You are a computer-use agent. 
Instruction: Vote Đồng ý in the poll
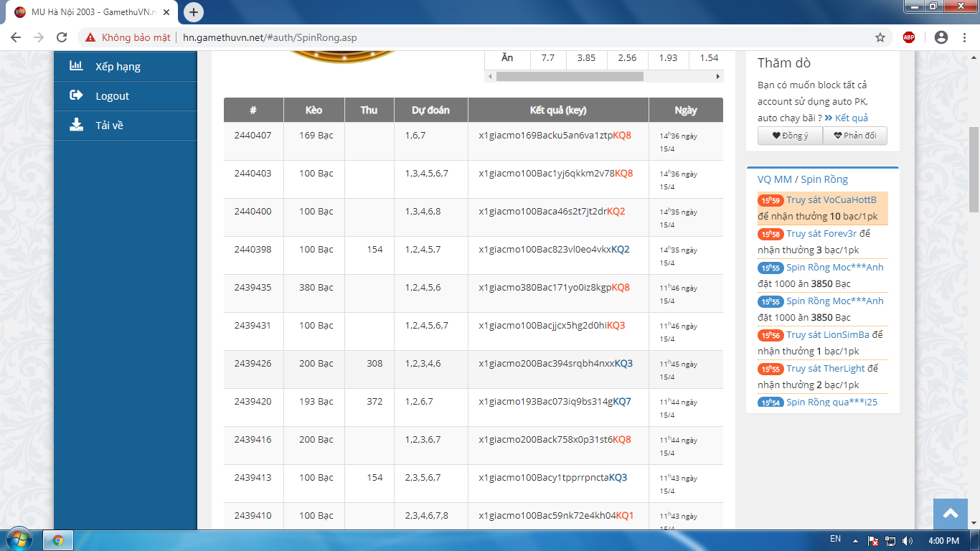790,136
